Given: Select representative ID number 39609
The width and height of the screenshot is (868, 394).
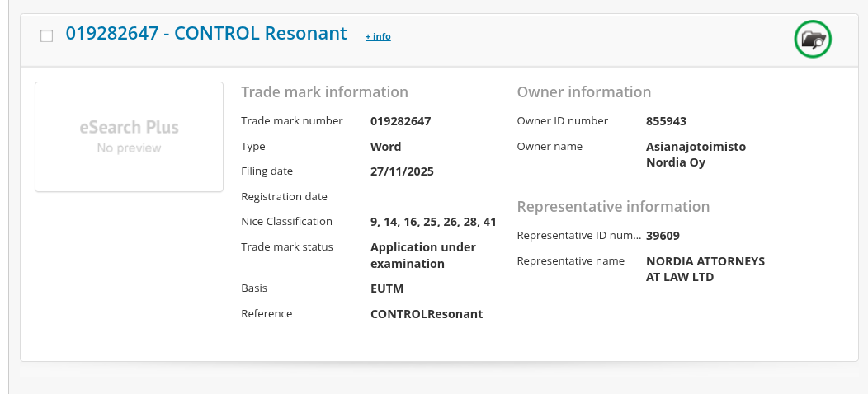Looking at the screenshot, I should pyautogui.click(x=663, y=236).
